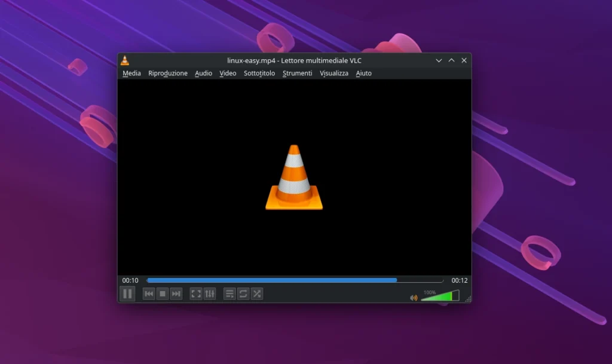Show the playlist view

coord(230,293)
